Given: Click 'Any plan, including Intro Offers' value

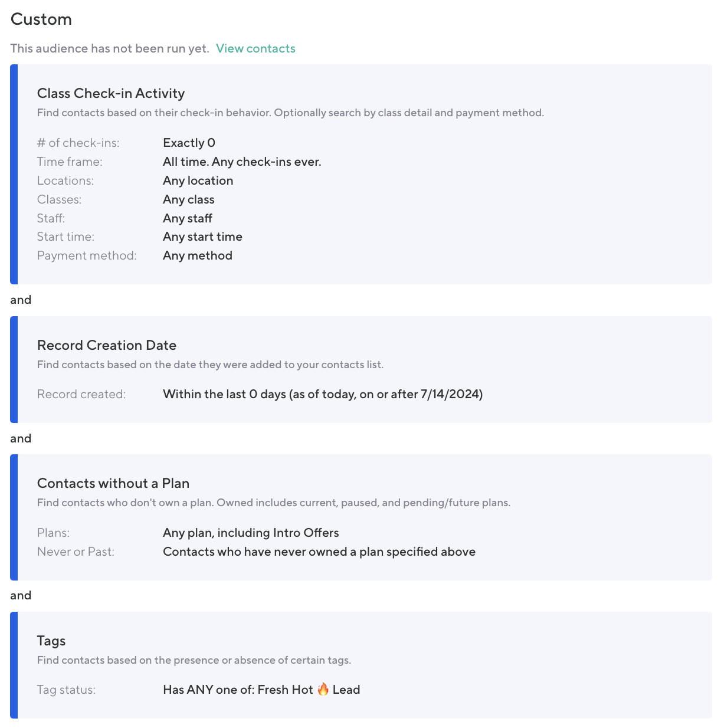Looking at the screenshot, I should [251, 533].
